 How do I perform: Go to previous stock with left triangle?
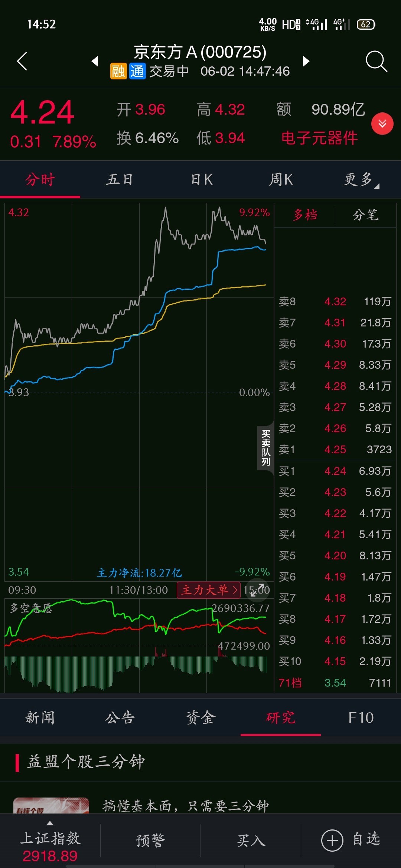pyautogui.click(x=95, y=61)
